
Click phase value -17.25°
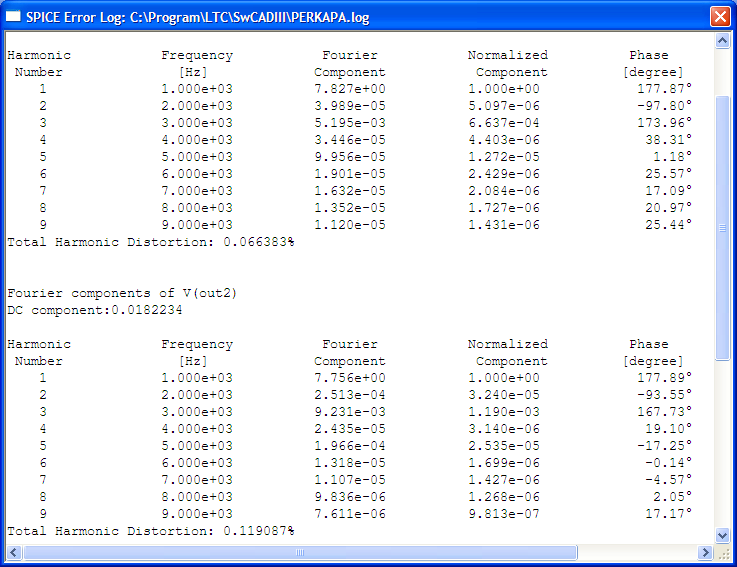[x=665, y=445]
